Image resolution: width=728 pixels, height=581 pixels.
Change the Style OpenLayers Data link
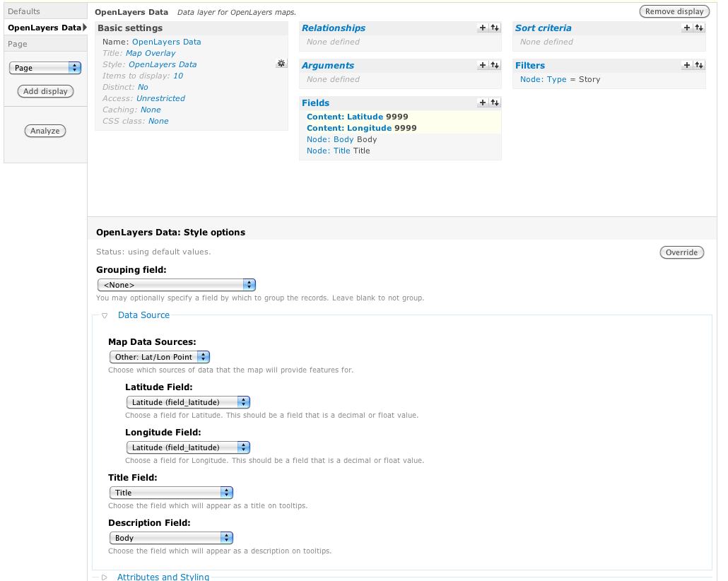coord(163,64)
